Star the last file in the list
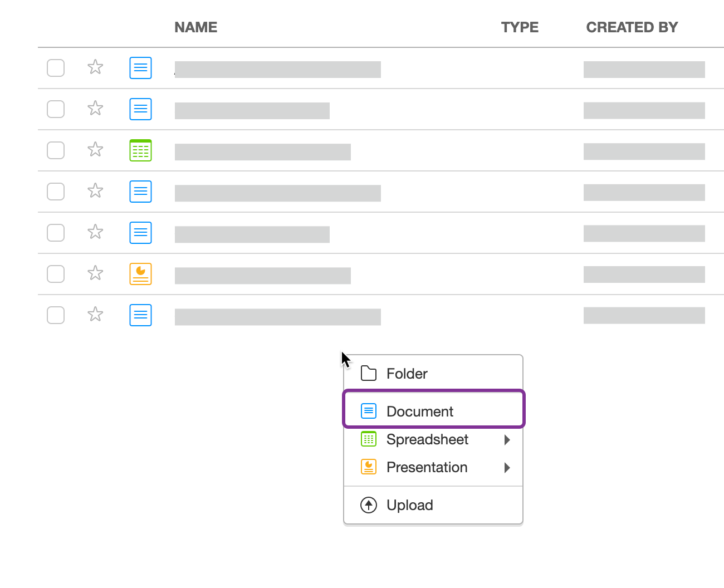 95,315
